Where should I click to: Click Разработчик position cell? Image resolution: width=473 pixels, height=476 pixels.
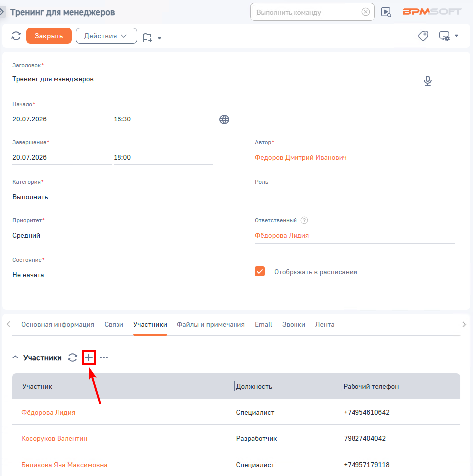(256, 438)
